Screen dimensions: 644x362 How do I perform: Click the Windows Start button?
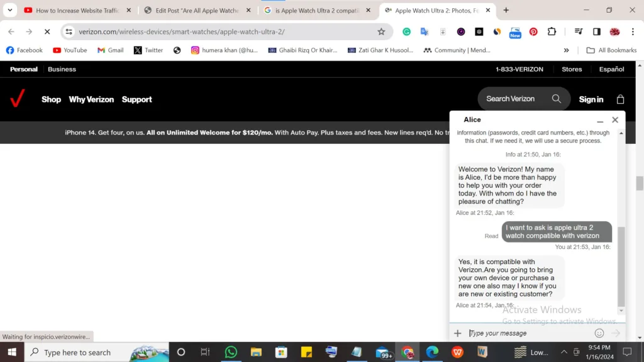coord(12,352)
